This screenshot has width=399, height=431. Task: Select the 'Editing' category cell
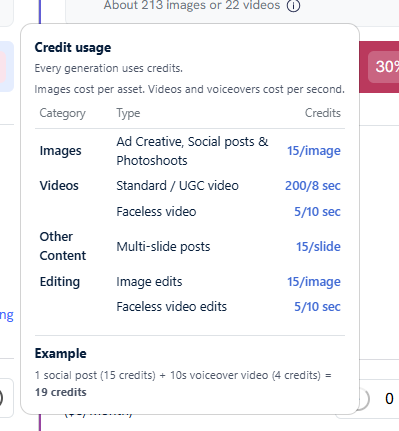pos(60,282)
